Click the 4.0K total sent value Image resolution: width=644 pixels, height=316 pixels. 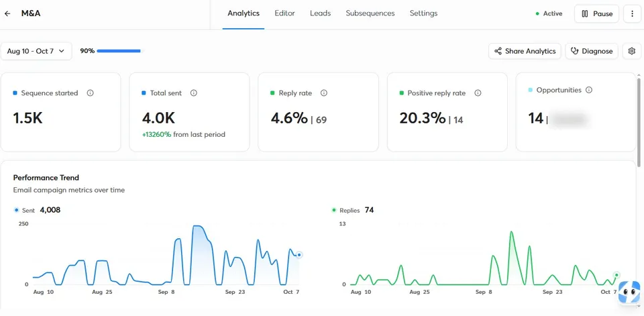pyautogui.click(x=158, y=118)
